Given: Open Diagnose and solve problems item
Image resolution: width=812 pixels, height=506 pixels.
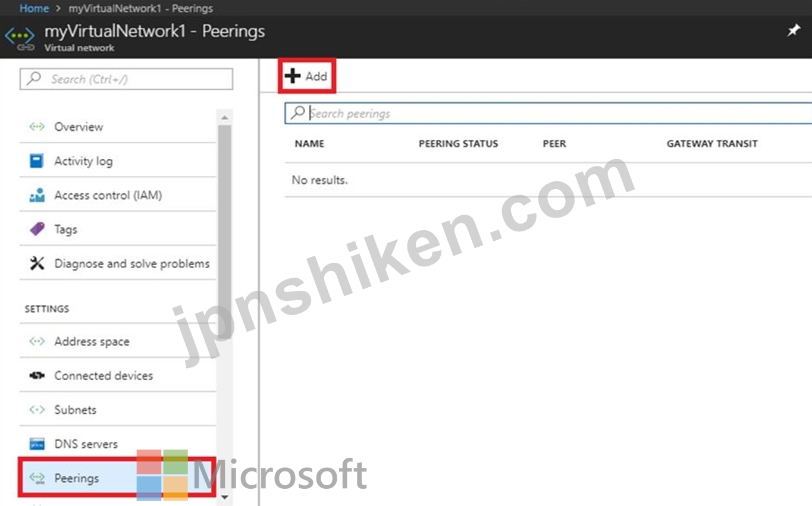Looking at the screenshot, I should pos(118,263).
